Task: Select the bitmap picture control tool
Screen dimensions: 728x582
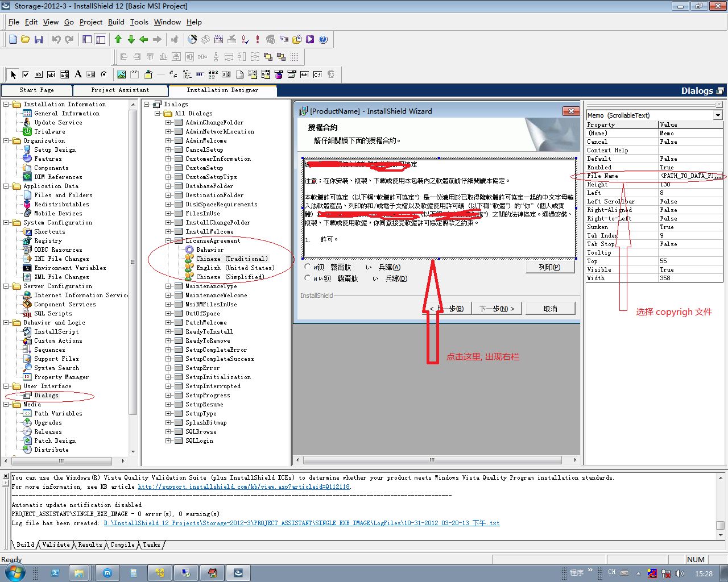Action: pos(121,74)
